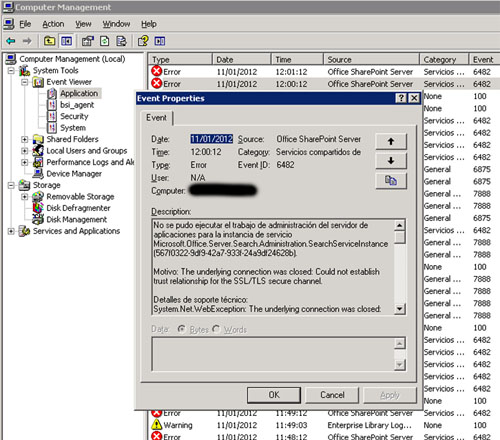
Task: Click the Disk Defragmenter icon in the tree
Action: (38, 208)
